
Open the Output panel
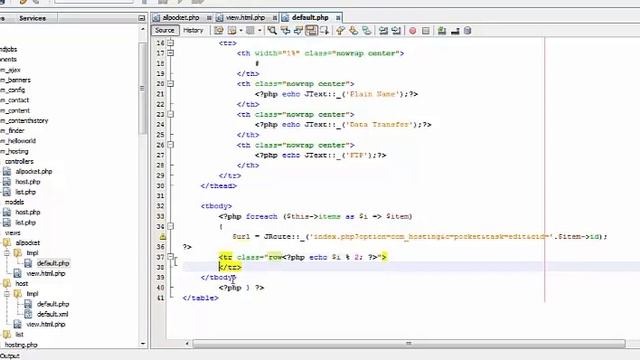10,356
